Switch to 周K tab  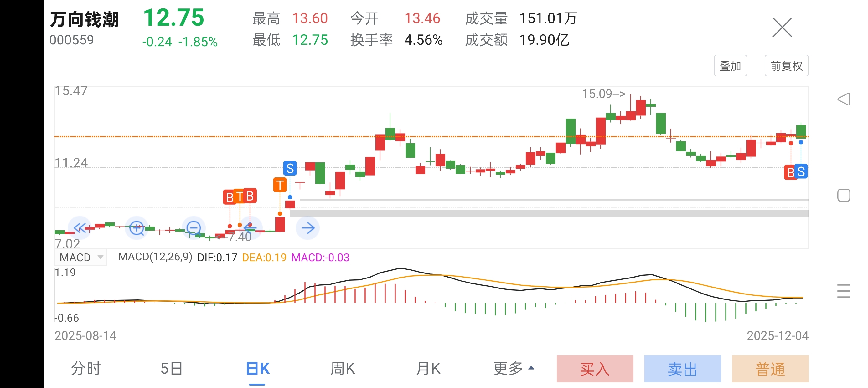342,369
